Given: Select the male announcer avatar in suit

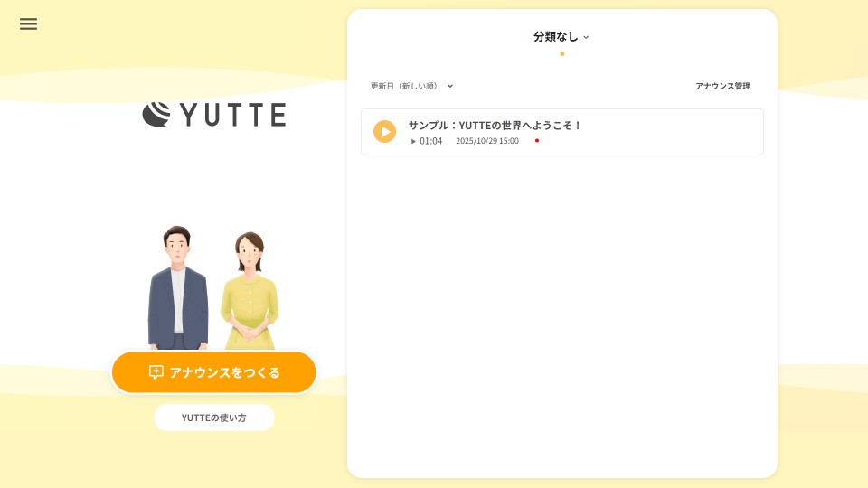Looking at the screenshot, I should point(178,289).
